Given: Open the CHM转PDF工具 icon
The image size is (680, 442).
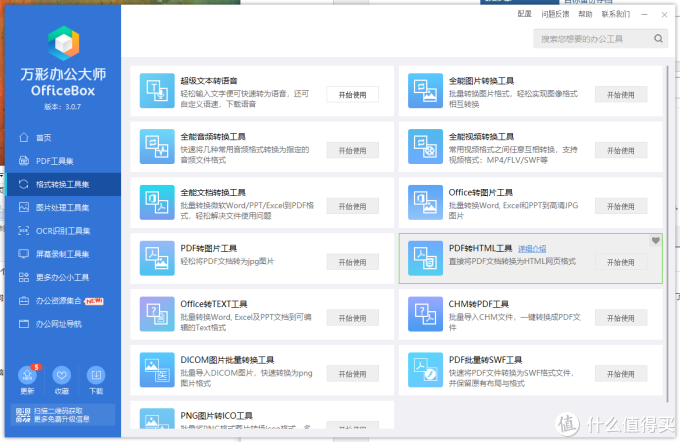Looking at the screenshot, I should pyautogui.click(x=425, y=314).
